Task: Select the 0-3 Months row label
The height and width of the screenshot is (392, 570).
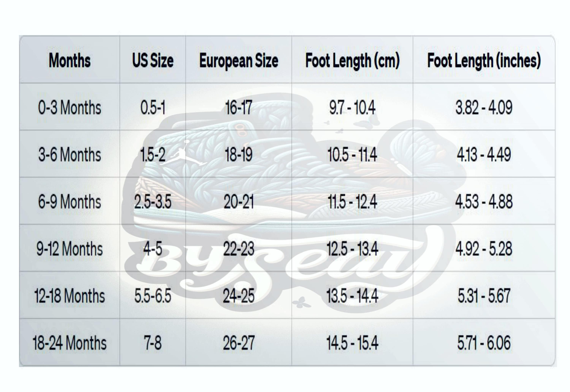Action: pyautogui.click(x=70, y=108)
